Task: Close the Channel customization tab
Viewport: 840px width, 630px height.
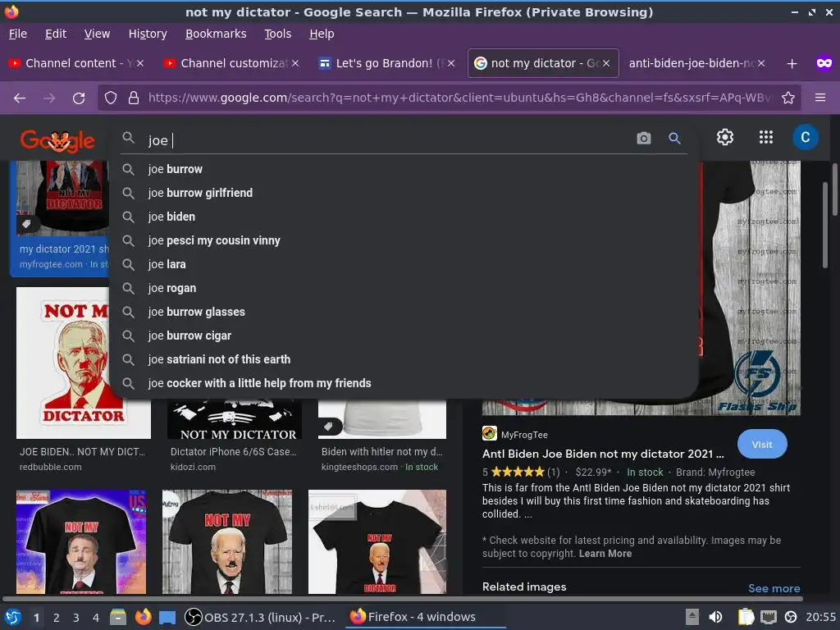Action: pyautogui.click(x=295, y=63)
